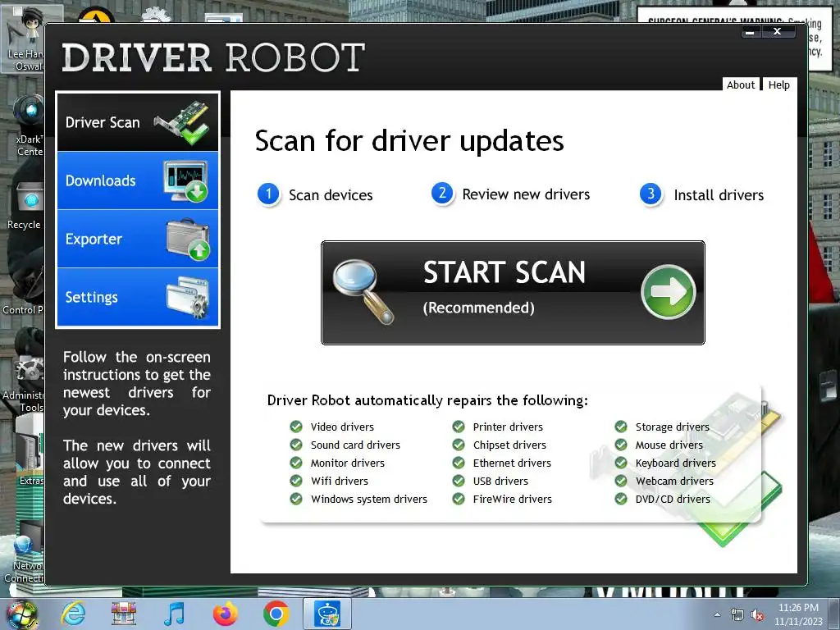The width and height of the screenshot is (840, 630).
Task: Click the magnifying glass icon on Start Scan
Action: 363,291
